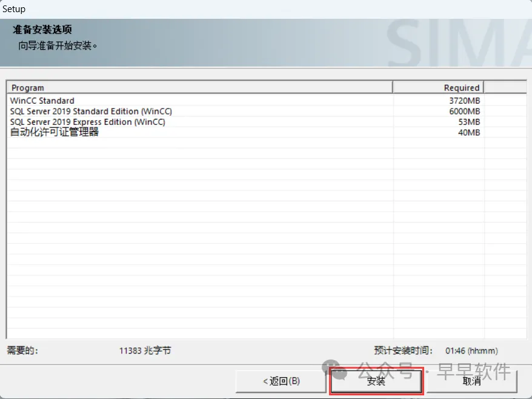Screen dimensions: 532x399
Task: Click the 向导准备开始安装 subtitle
Action: (58, 45)
